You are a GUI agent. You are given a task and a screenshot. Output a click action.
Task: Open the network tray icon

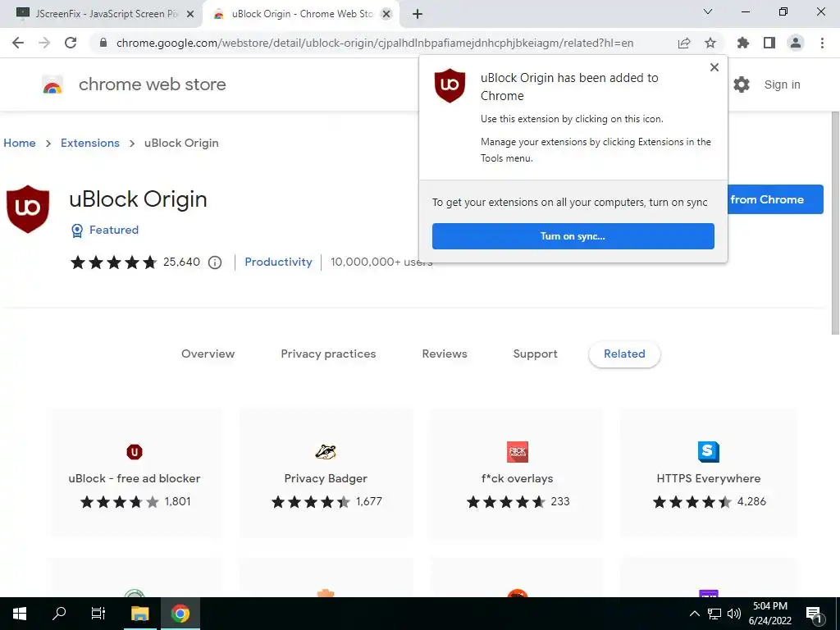pyautogui.click(x=714, y=614)
